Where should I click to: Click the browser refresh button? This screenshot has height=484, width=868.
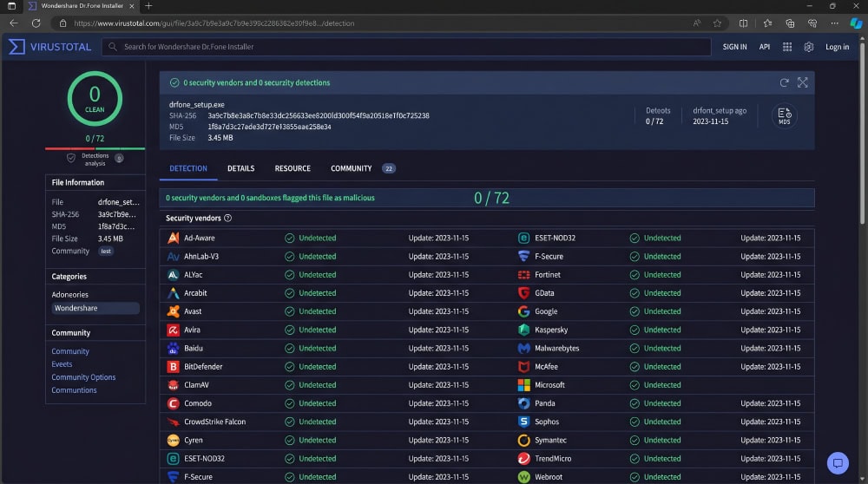(36, 23)
